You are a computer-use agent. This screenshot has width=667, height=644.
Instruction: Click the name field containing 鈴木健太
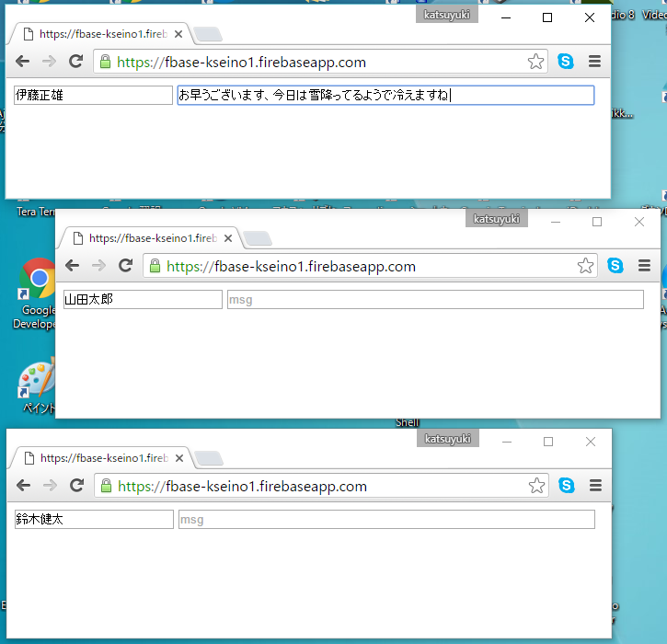[94, 520]
